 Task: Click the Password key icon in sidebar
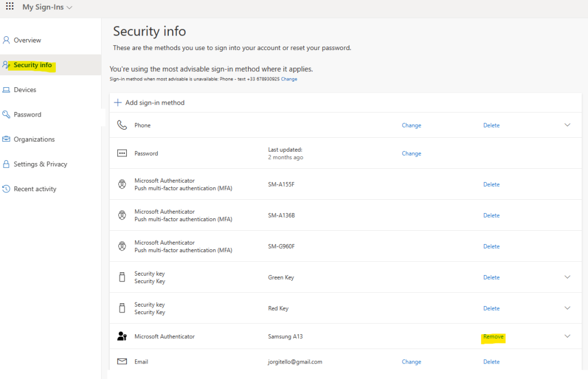pyautogui.click(x=6, y=114)
